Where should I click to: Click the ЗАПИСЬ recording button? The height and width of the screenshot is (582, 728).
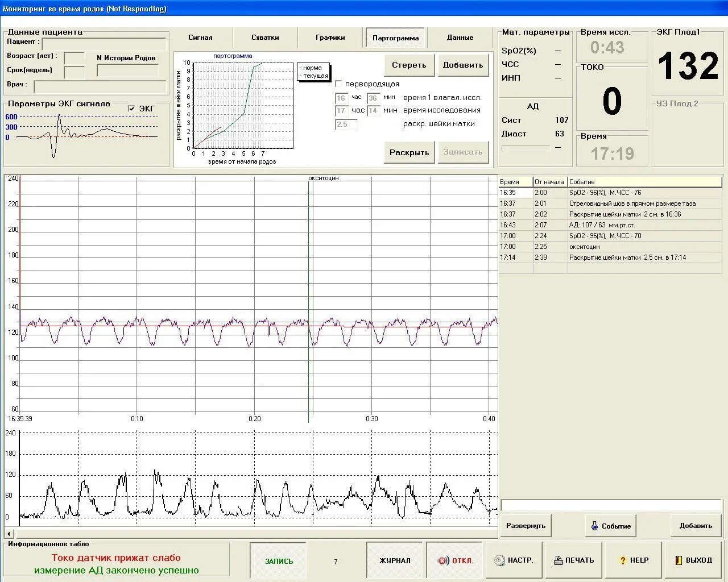tap(279, 561)
